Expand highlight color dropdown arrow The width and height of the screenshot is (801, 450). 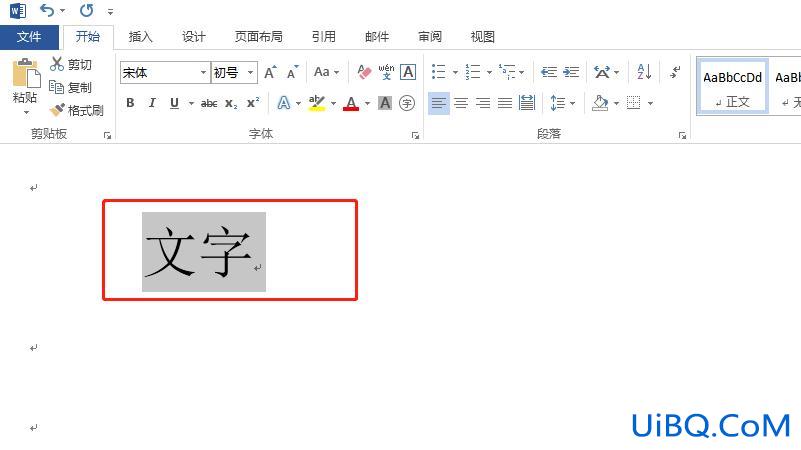[x=333, y=104]
